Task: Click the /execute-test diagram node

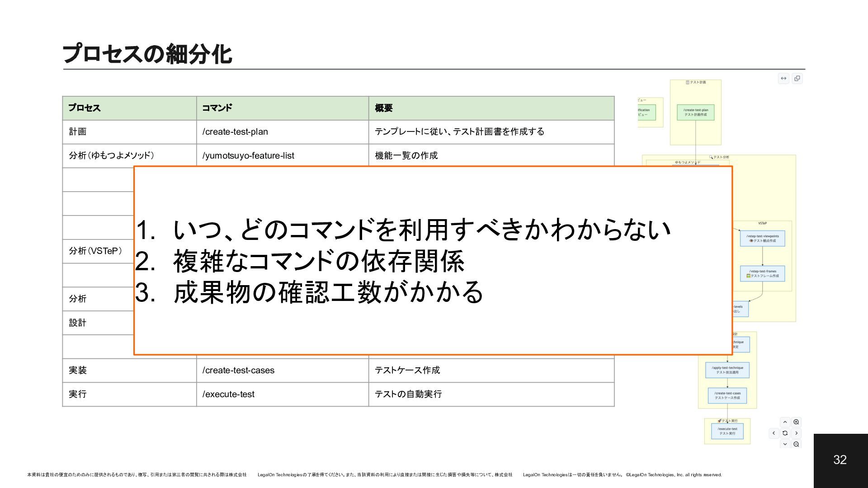Action: [x=727, y=431]
